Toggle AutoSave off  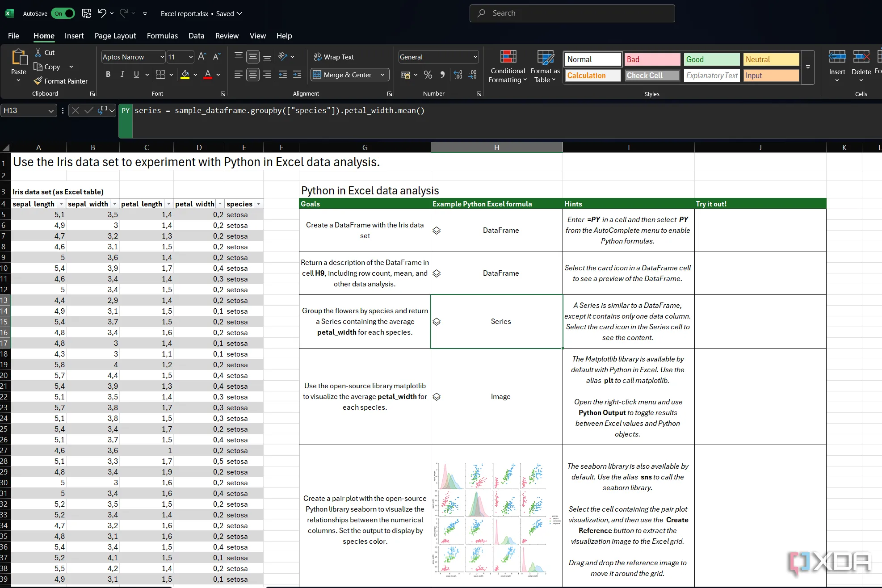point(63,13)
